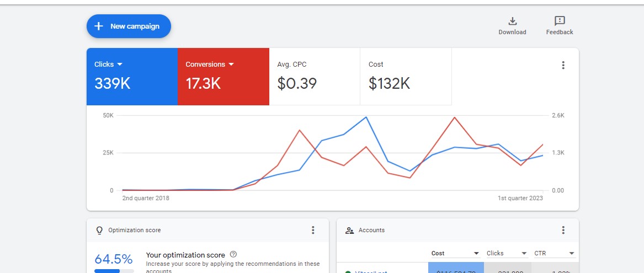Screen dimensions: 644x273
Task: Open the CTR column dropdown in Accounts
Action: coord(572,253)
